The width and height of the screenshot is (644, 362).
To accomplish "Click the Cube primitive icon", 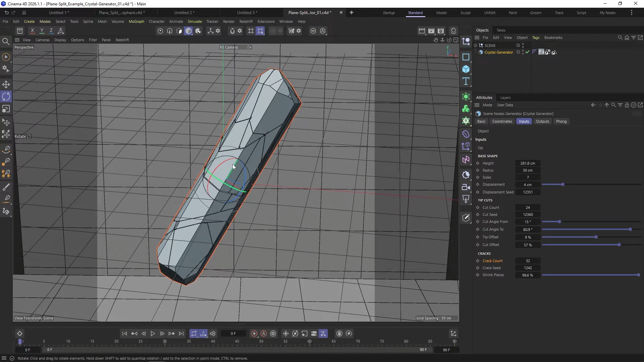I will pyautogui.click(x=466, y=69).
